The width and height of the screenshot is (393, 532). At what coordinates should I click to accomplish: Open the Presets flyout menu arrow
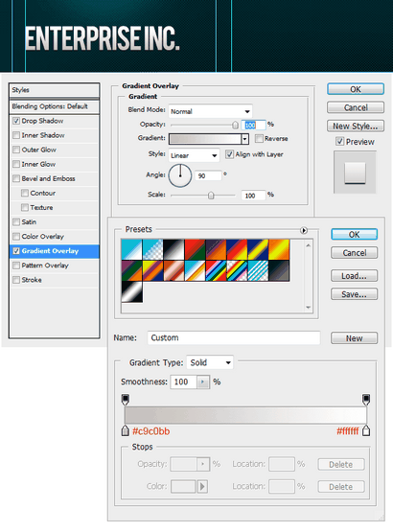(304, 230)
